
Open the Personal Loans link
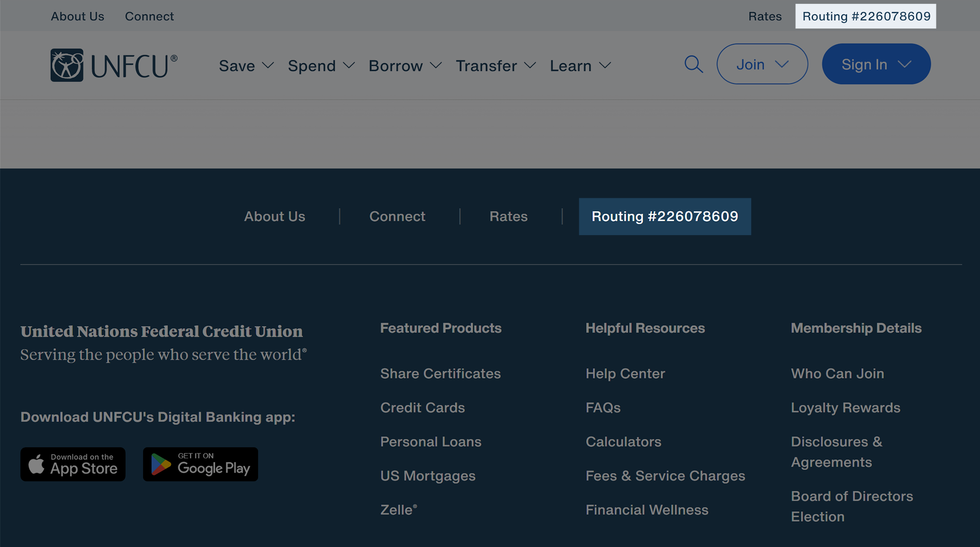(431, 442)
